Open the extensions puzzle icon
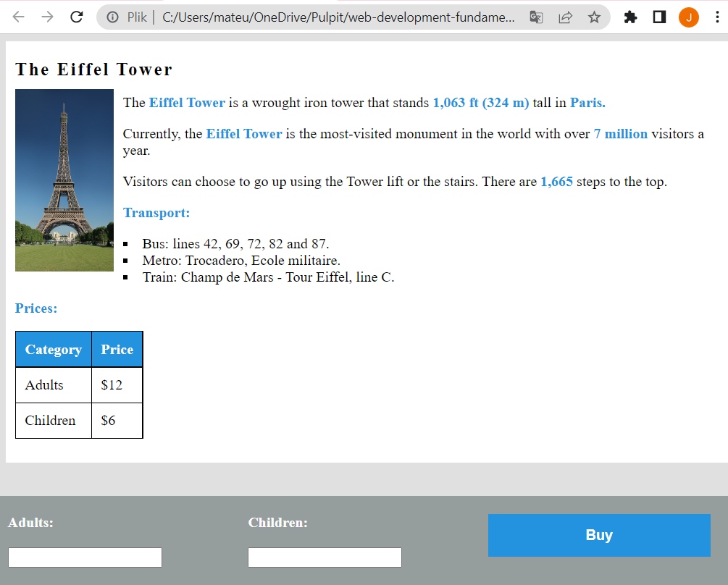728x585 pixels. (630, 17)
